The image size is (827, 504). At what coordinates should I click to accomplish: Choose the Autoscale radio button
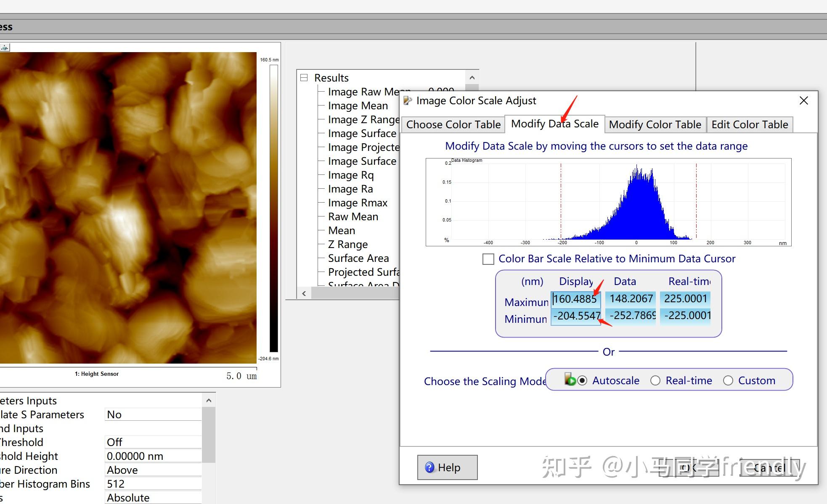(x=582, y=380)
